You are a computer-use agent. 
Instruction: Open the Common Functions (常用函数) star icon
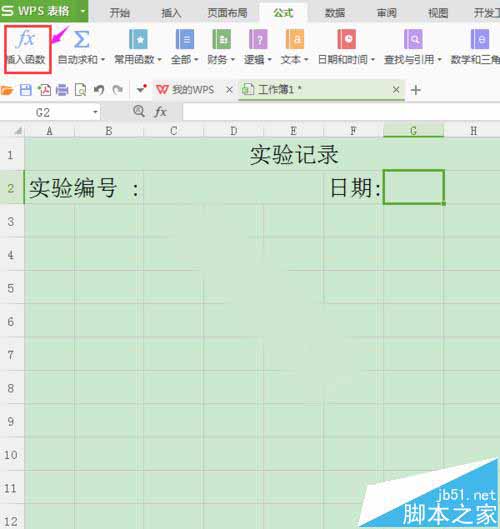coord(138,39)
